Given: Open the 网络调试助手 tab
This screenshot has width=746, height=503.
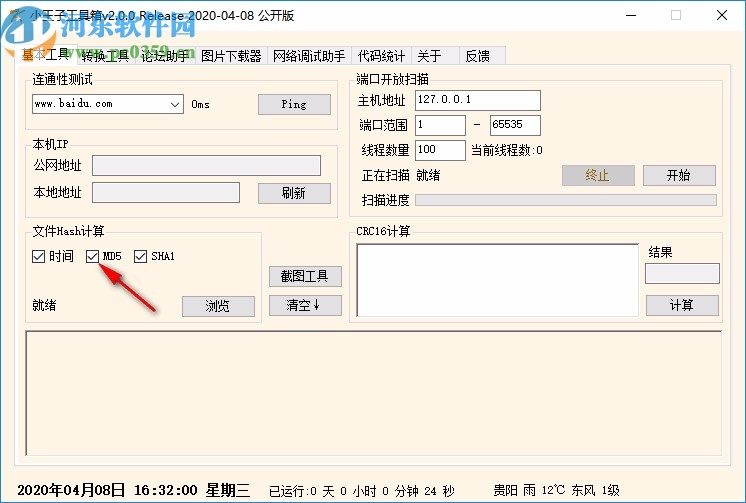Looking at the screenshot, I should (x=309, y=56).
